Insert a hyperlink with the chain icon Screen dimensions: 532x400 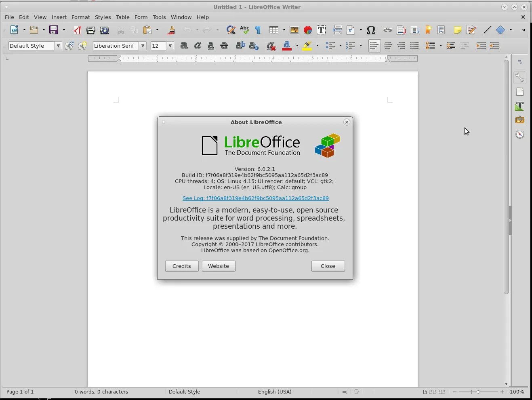coord(388,30)
